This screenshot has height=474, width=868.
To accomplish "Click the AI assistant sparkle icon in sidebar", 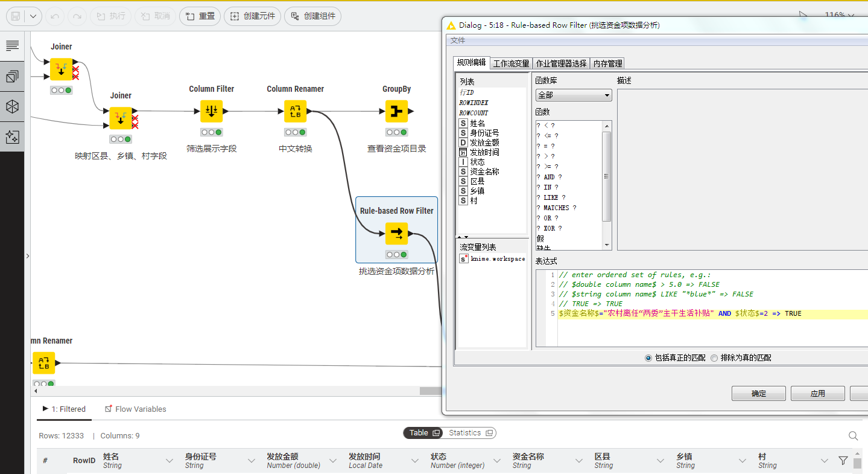I will 12,137.
